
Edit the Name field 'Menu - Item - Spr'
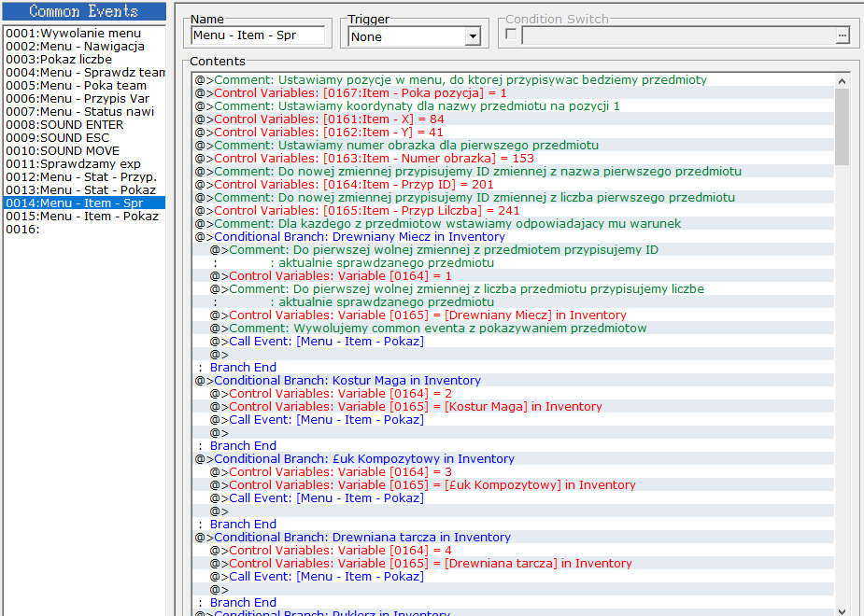tap(258, 35)
